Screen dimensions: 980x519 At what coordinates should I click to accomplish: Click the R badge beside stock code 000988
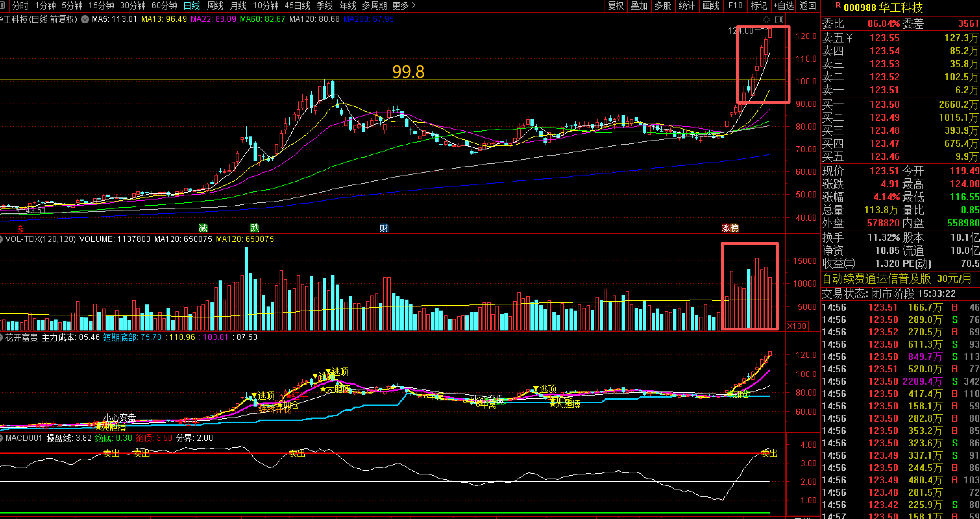click(838, 5)
